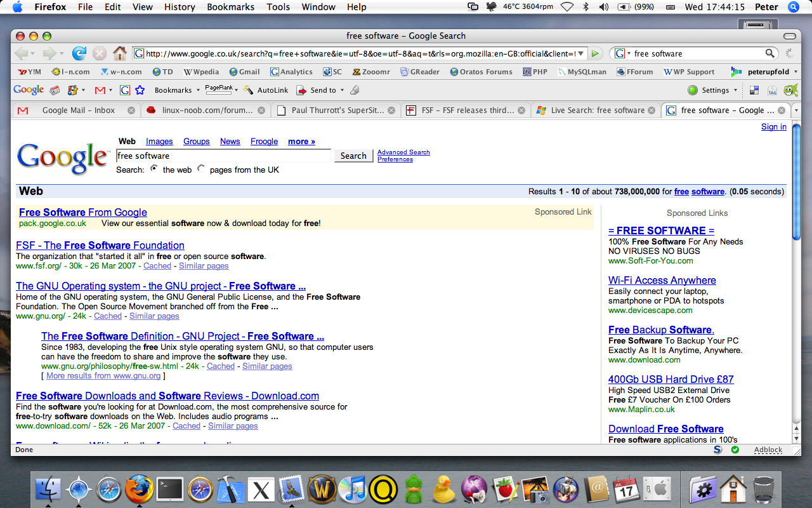Click the Google Search button
Screen dimensions: 812x508
353,156
